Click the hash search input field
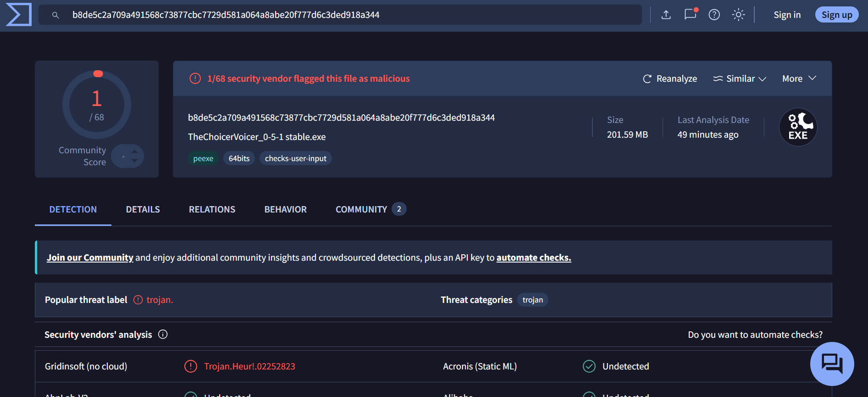868x397 pixels. 340,15
